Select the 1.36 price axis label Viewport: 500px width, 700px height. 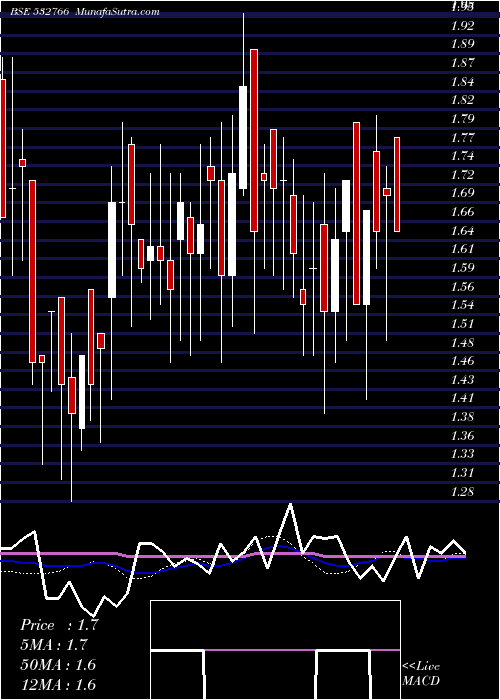click(x=462, y=435)
